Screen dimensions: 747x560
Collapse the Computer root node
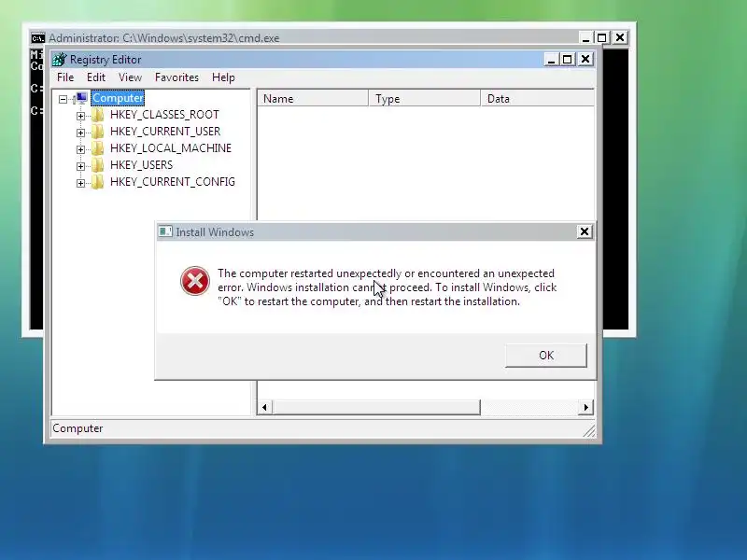click(63, 99)
